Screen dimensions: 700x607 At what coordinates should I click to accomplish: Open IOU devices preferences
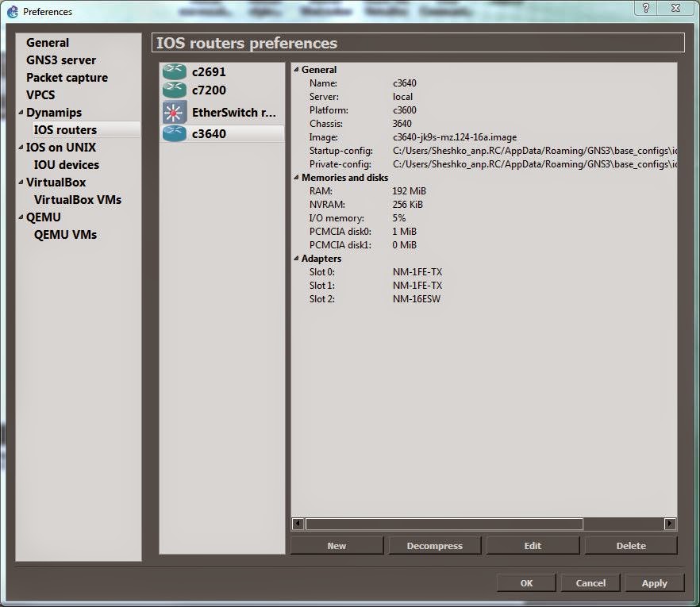67,165
